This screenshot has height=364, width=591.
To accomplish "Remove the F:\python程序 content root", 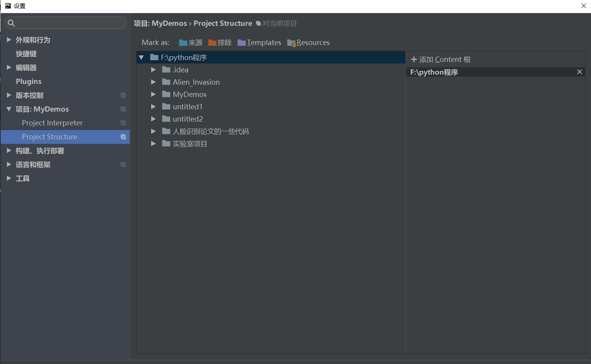I will click(x=579, y=72).
